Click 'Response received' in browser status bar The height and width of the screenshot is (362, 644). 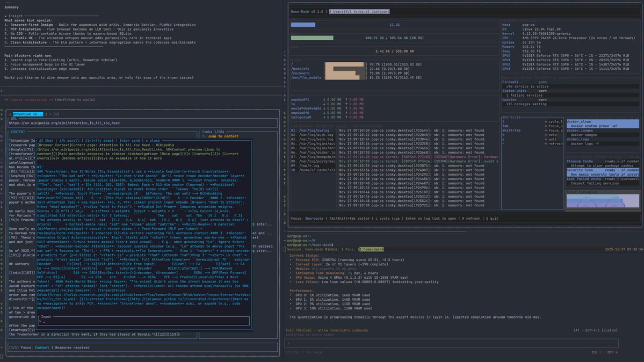click(x=72, y=347)
